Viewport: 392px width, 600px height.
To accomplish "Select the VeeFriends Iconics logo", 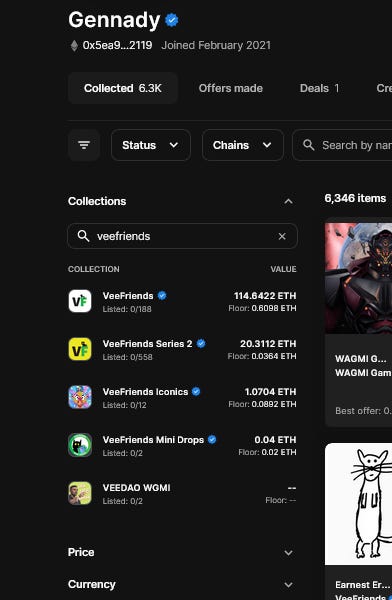I will [80, 397].
